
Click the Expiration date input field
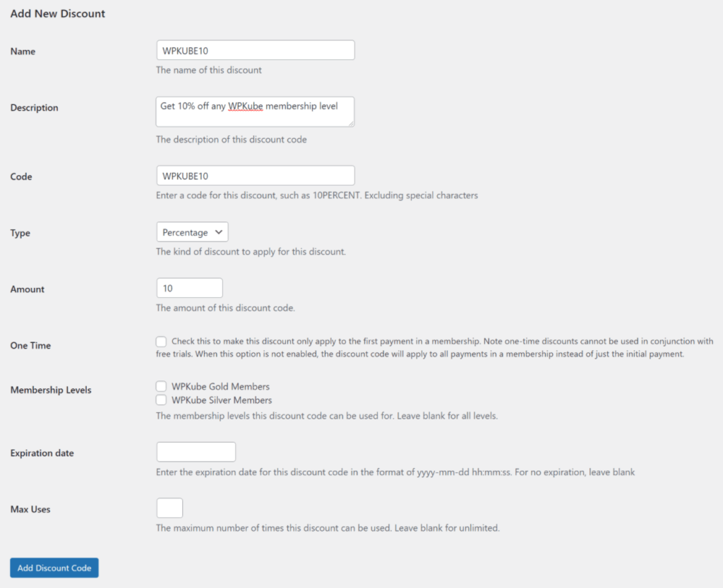point(196,452)
